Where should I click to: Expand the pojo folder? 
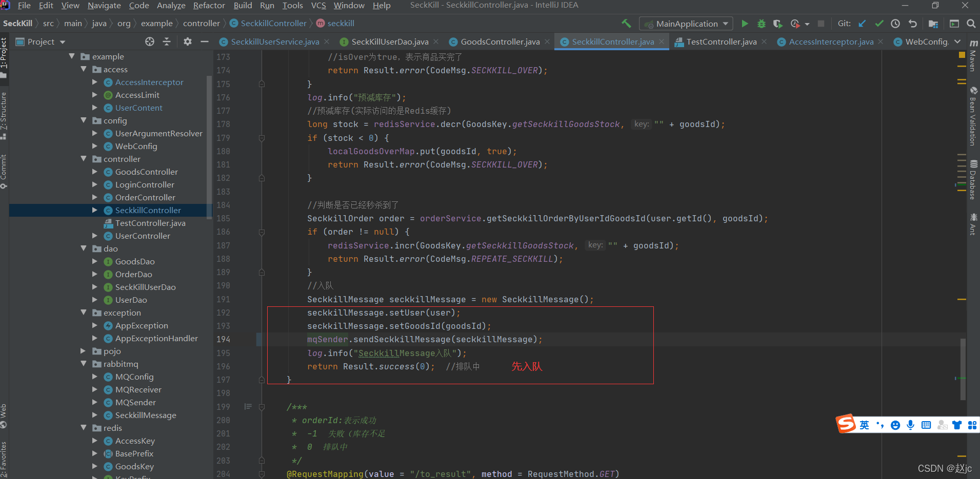coord(84,351)
